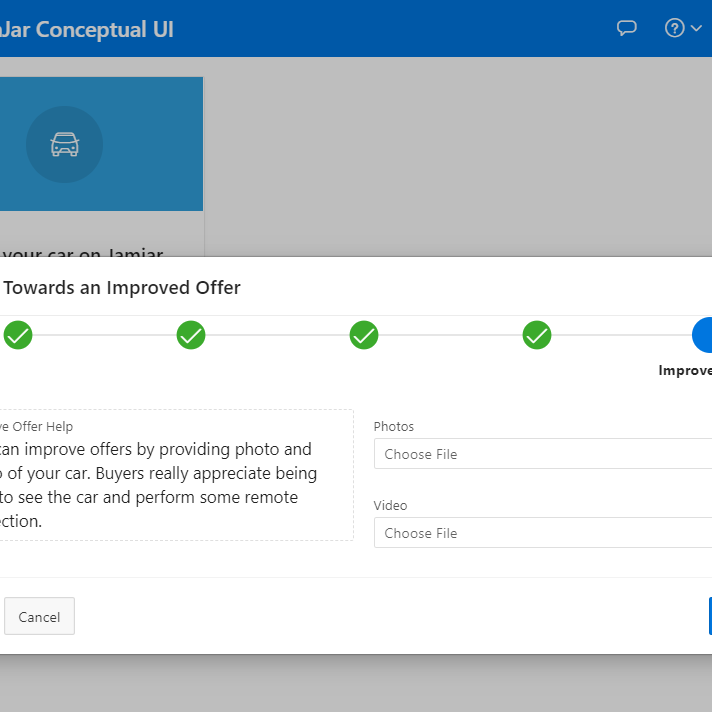The height and width of the screenshot is (712, 712).
Task: Select the Improve step label
Action: tap(686, 370)
